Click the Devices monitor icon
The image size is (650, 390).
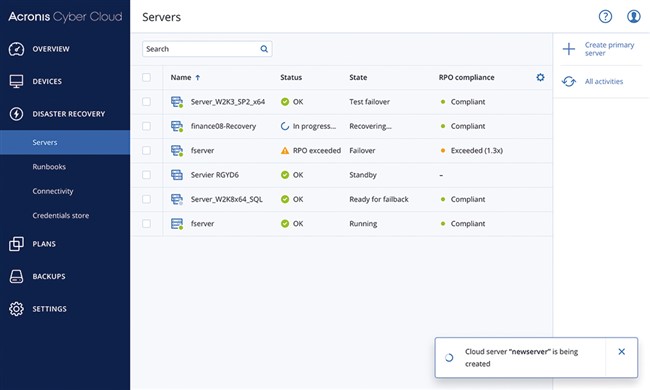16,81
